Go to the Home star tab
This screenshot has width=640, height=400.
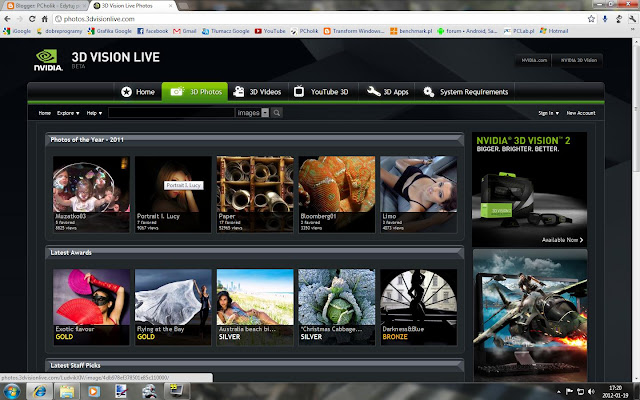coord(138,92)
